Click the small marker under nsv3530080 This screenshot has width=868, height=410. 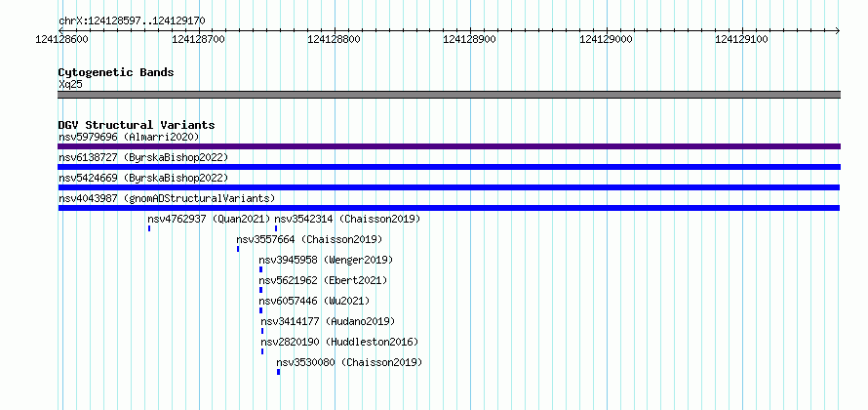pyautogui.click(x=279, y=372)
